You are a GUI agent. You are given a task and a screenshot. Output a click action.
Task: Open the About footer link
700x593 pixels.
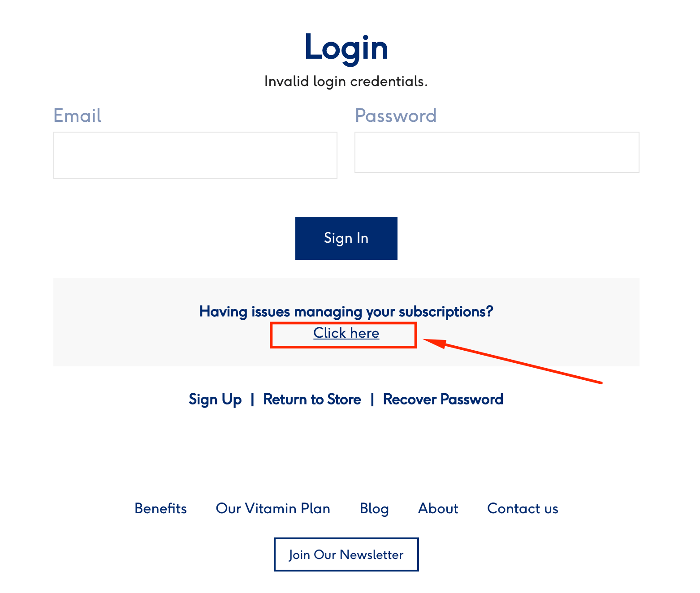(438, 508)
